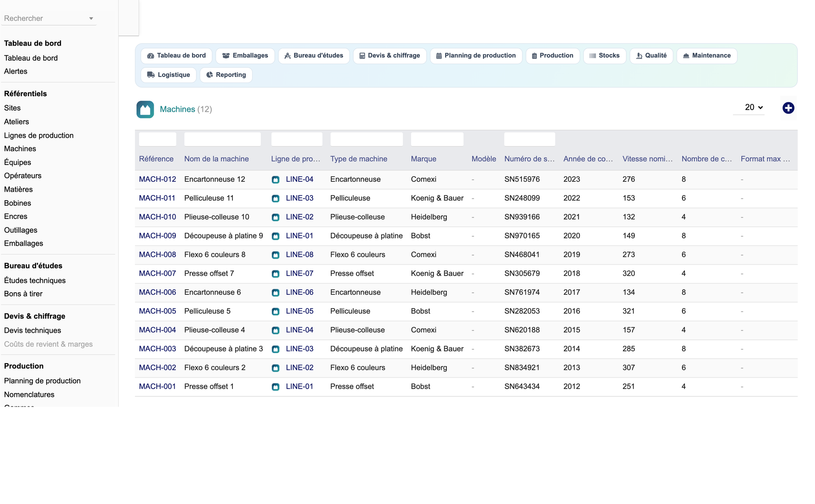This screenshot has height=504, width=815.
Task: Go to Planning de production tab
Action: coord(476,56)
